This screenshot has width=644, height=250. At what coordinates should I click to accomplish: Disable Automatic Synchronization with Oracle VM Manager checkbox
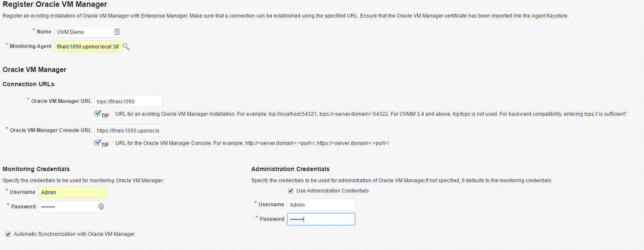(x=8, y=234)
